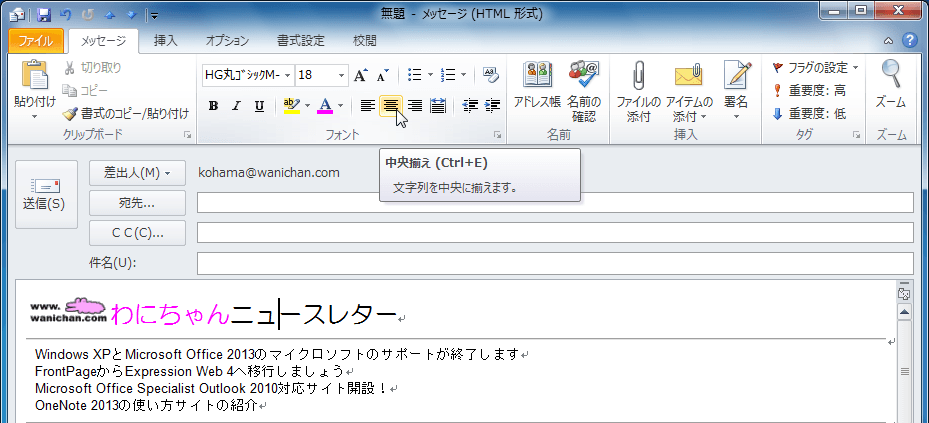Click into the 件名(U) subject field
The height and width of the screenshot is (423, 929).
[555, 263]
